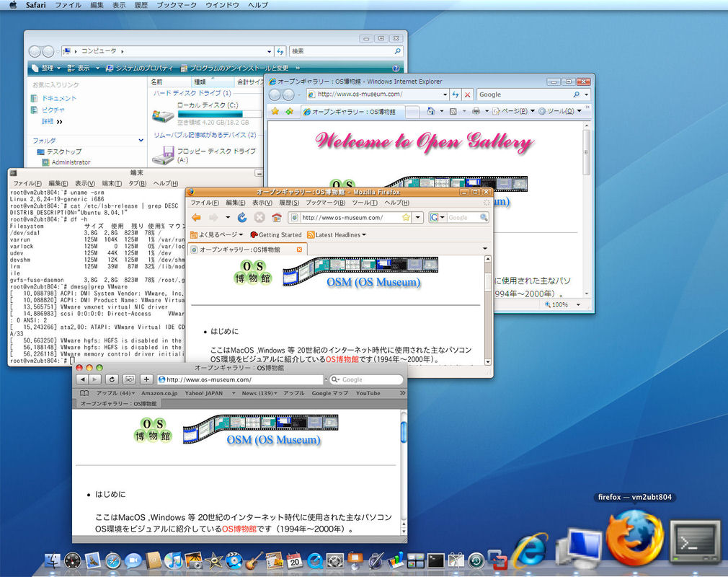Select デスクトップ in Explorer folder tree
728x577 pixels.
point(59,151)
